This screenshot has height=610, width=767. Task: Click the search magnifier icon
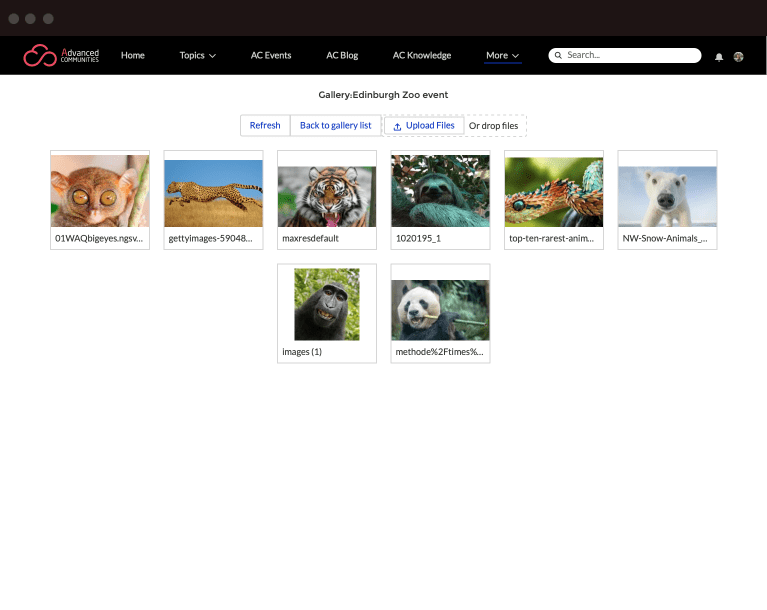558,55
